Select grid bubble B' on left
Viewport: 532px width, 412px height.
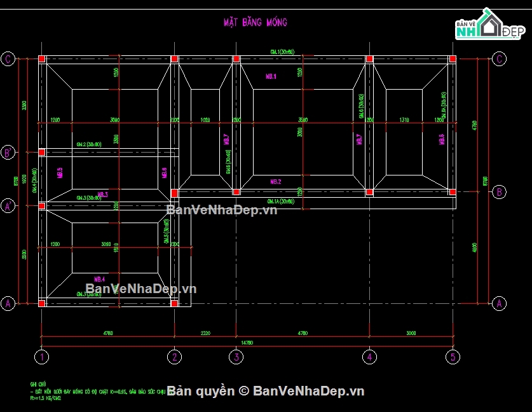click(x=8, y=153)
